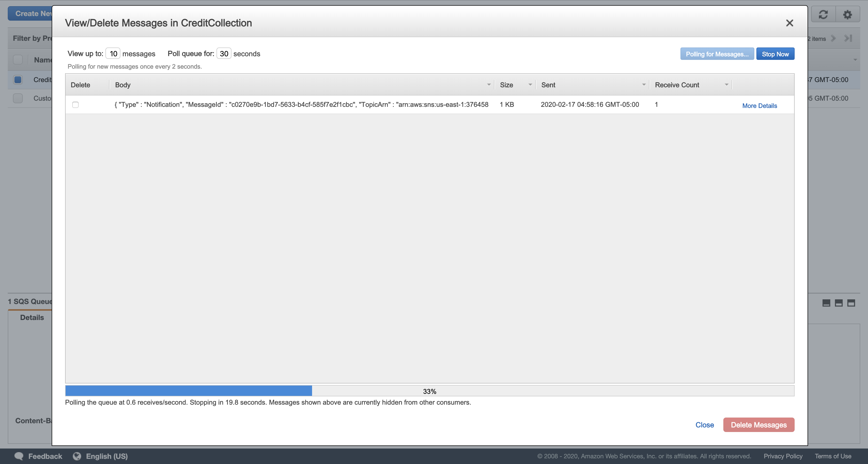This screenshot has width=868, height=464.
Task: Maximize the details pane using the last layout icon
Action: pos(851,303)
